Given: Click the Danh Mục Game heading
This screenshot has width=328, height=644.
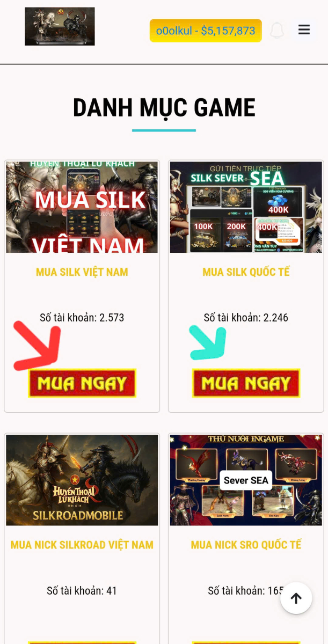Looking at the screenshot, I should click(x=164, y=108).
